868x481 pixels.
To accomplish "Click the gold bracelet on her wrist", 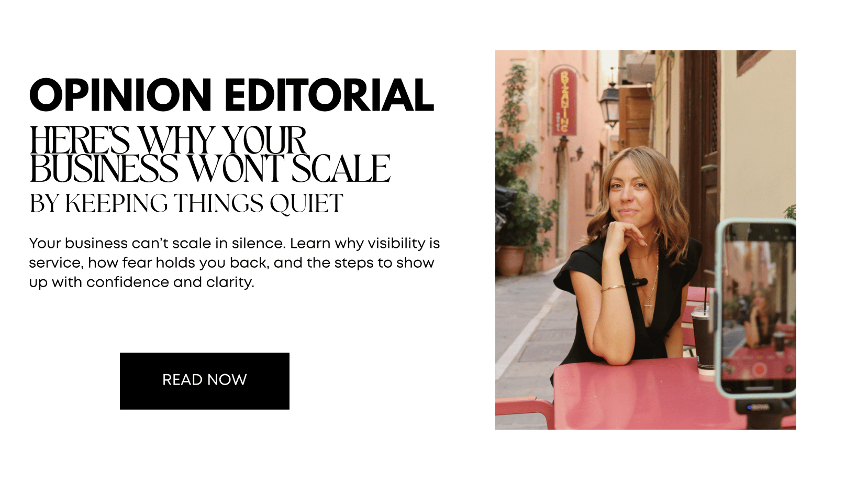I will click(x=612, y=288).
